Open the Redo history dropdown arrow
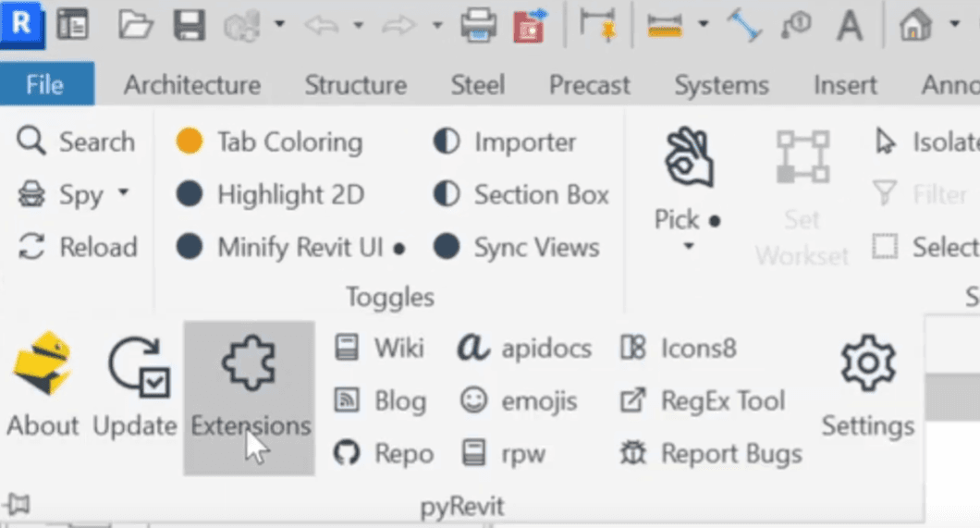 tap(437, 26)
